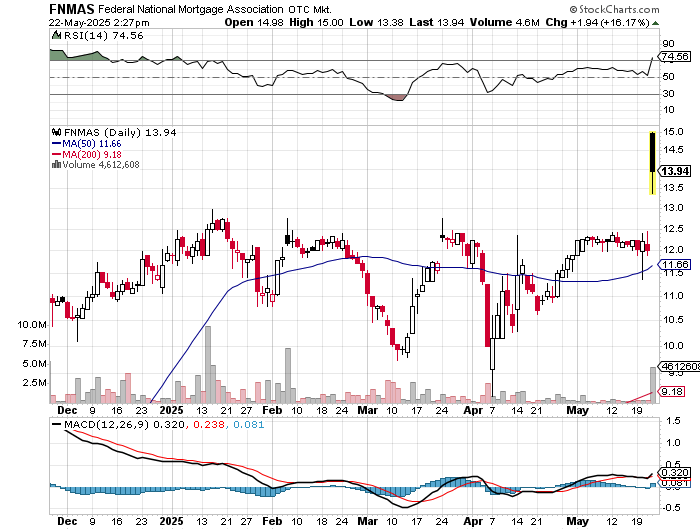Click Dec on the MACD panel date axis
The height and width of the screenshot is (530, 700).
(67, 521)
